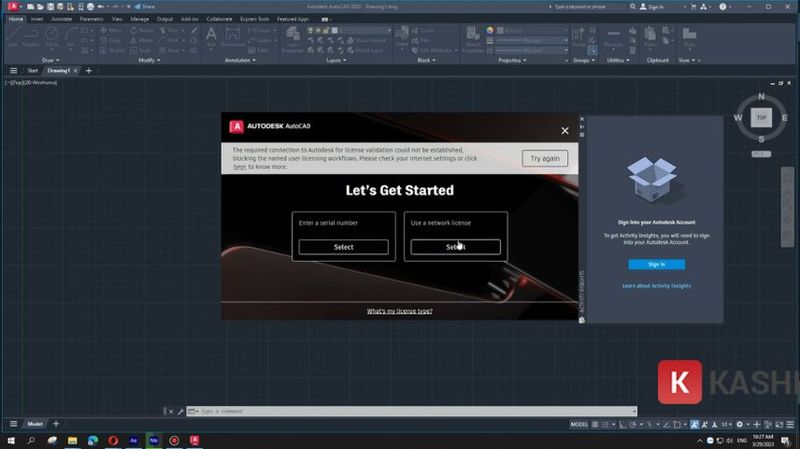Open Opera browser from the taskbar

[x=113, y=440]
